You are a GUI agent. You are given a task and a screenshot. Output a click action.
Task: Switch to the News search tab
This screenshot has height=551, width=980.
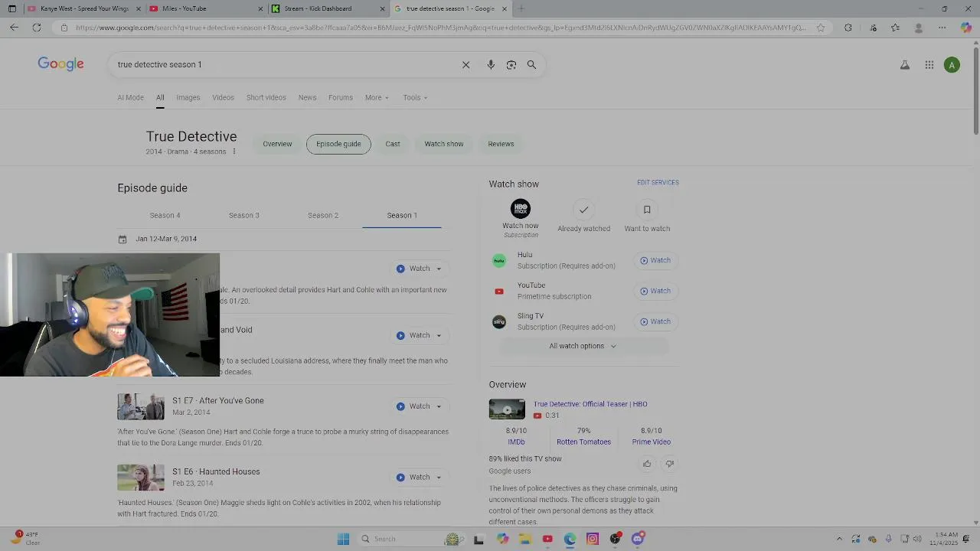coord(307,97)
